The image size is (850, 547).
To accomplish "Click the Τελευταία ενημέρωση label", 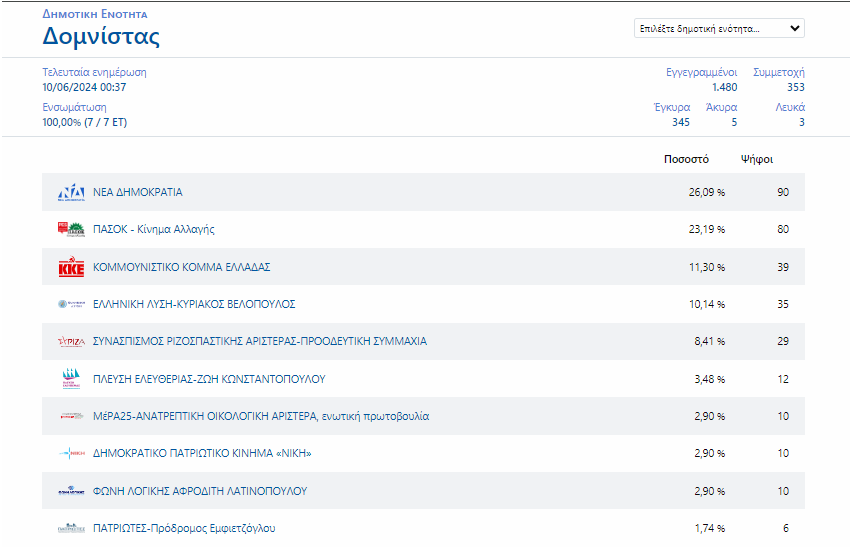I will click(x=94, y=72).
